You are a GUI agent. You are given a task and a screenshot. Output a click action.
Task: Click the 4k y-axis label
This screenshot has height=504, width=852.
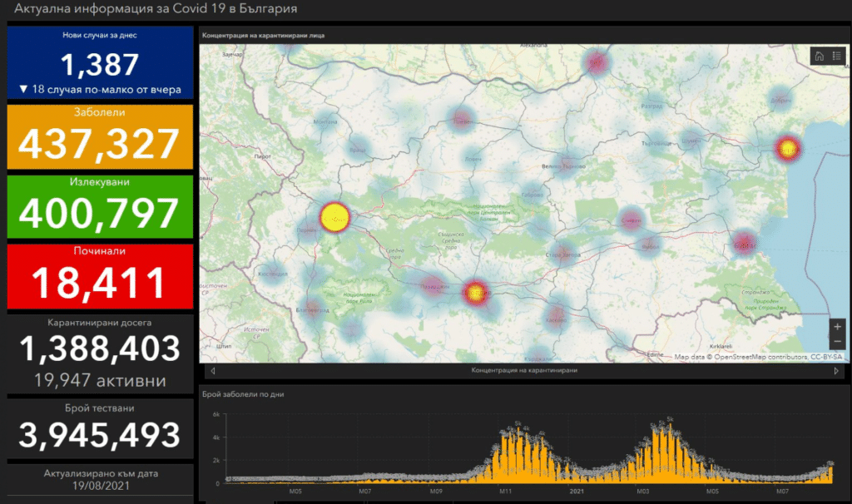[216, 437]
